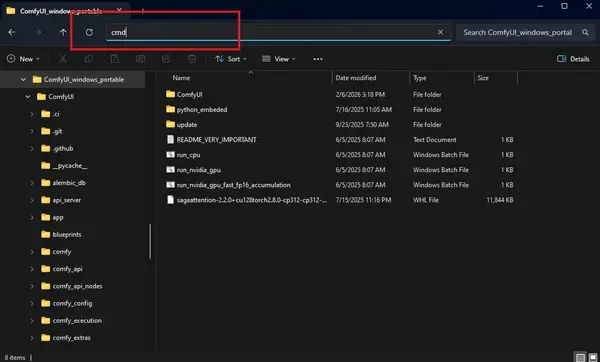Click the WHL File type cell

coord(426,200)
